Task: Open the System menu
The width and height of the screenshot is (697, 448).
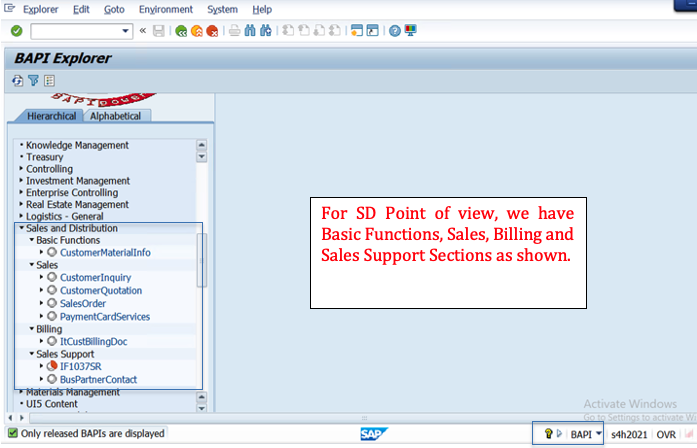Action: 222,9
